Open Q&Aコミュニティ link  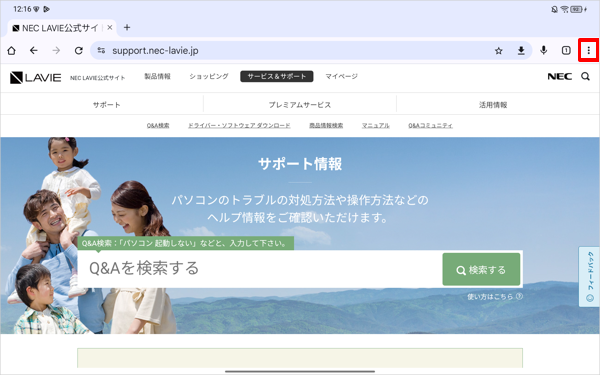pos(430,126)
